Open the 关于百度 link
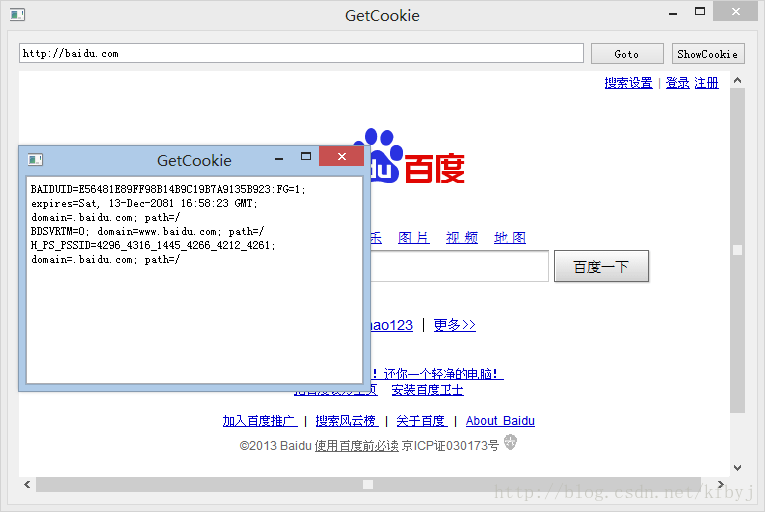Screen dimensions: 765x512 point(422,421)
